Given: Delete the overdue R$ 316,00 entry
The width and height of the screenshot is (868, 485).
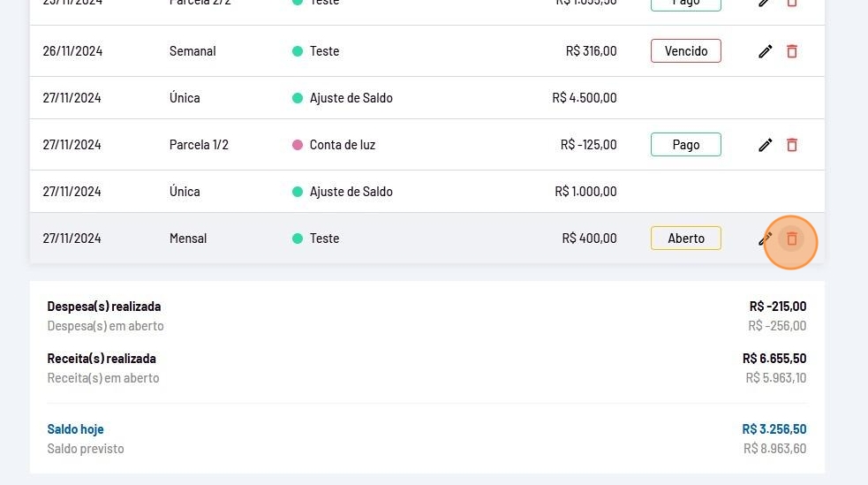Looking at the screenshot, I should (791, 51).
